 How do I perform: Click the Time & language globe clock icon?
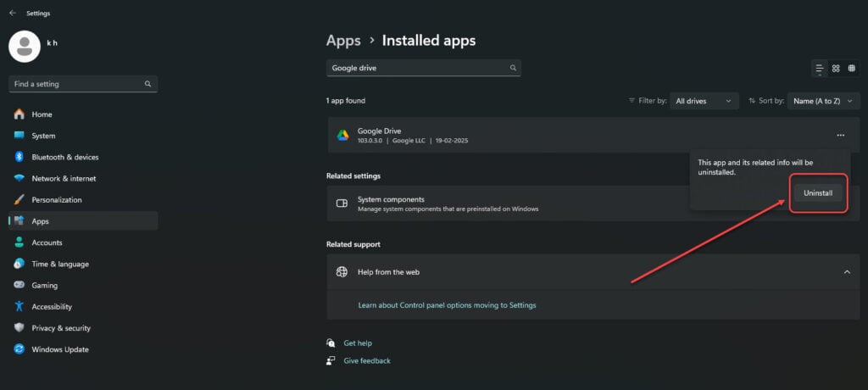pyautogui.click(x=19, y=265)
